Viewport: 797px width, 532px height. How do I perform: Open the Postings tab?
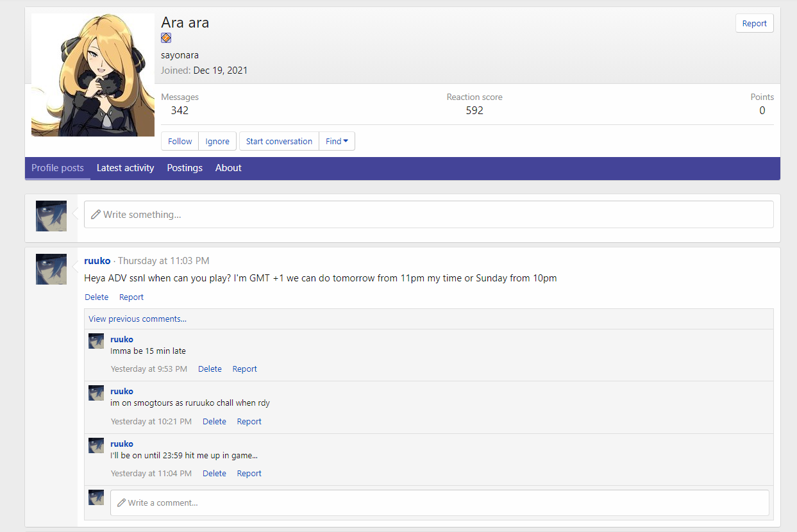pyautogui.click(x=185, y=168)
